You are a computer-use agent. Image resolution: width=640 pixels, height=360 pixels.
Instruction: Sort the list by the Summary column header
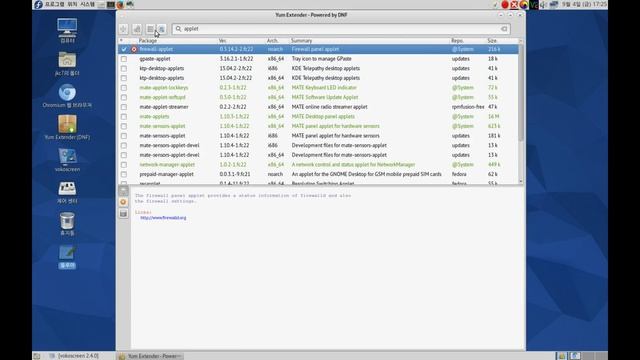pos(369,41)
